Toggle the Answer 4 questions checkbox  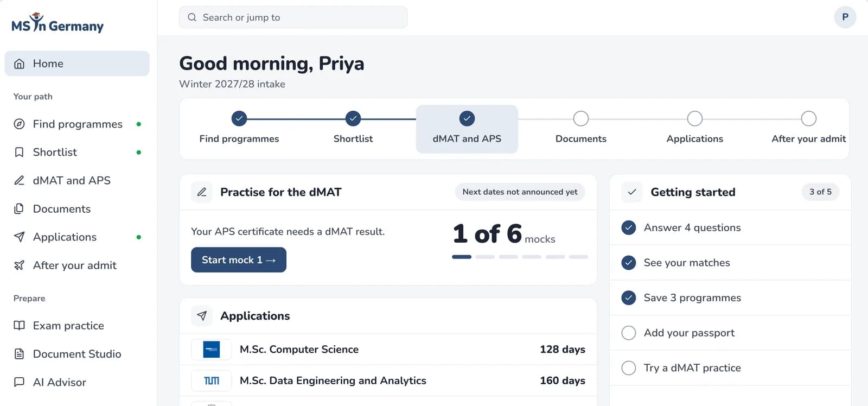pos(629,228)
